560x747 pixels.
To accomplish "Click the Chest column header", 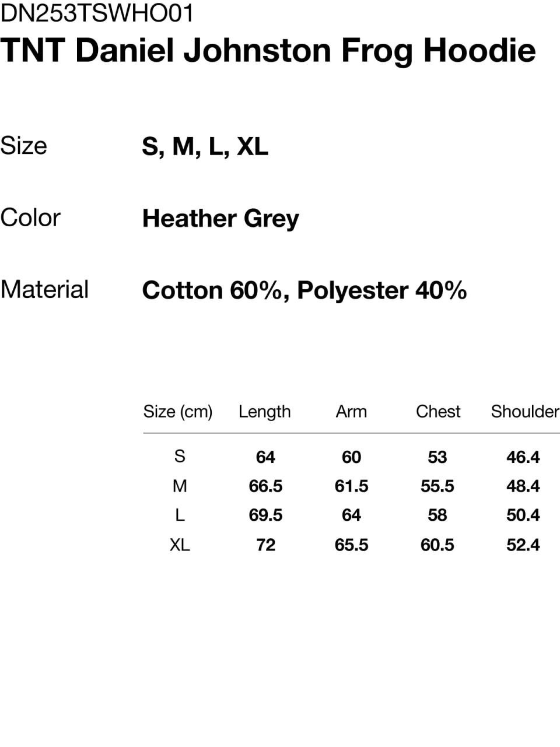I will pos(438,412).
